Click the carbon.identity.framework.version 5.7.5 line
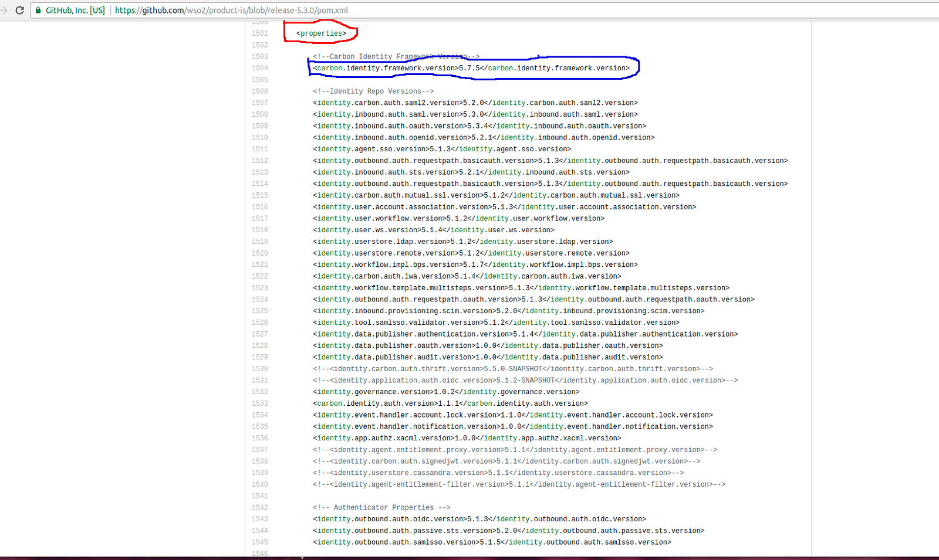 coord(471,69)
